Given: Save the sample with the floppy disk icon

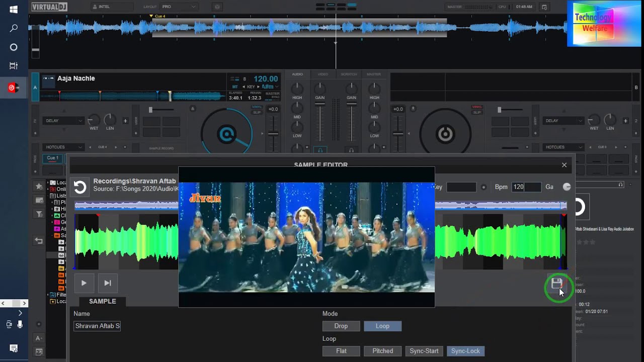Looking at the screenshot, I should 556,284.
